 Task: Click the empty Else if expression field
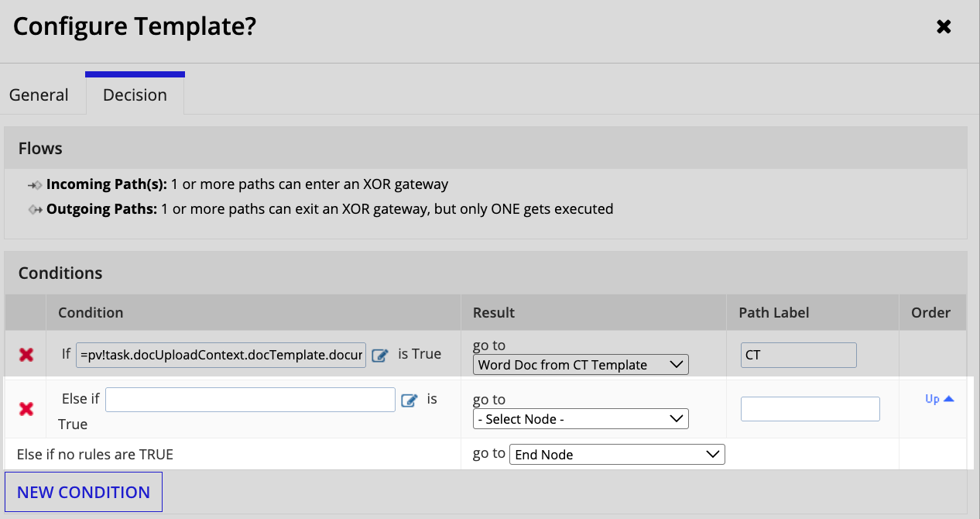point(250,400)
